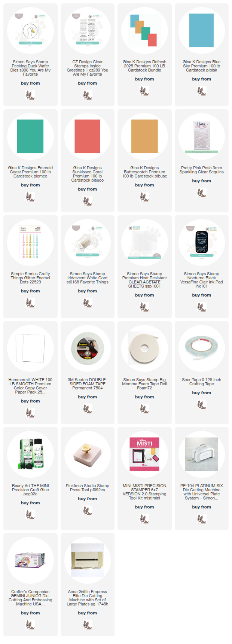
Task: View the Platinum Six die cutting machine image
Action: 202,454
